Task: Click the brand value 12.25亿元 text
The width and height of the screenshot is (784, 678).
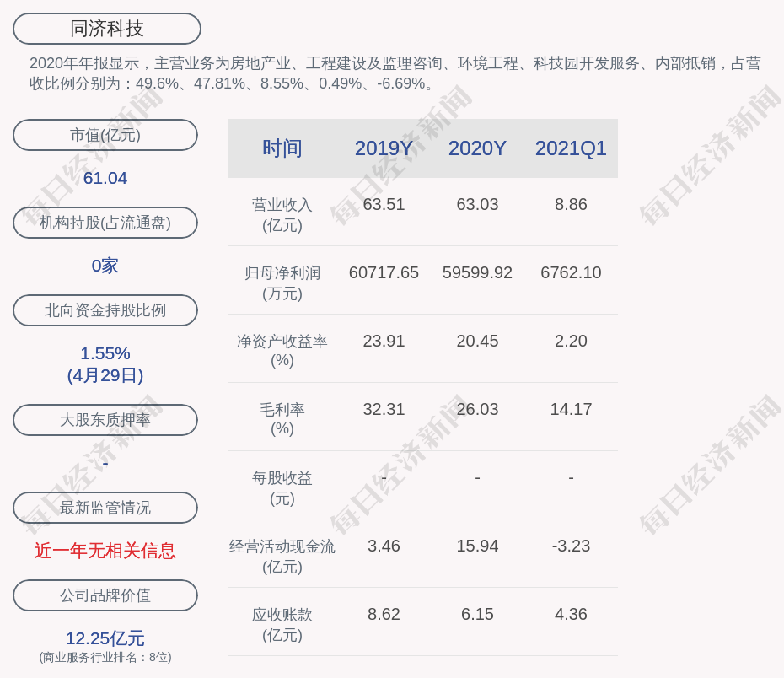Action: (x=105, y=638)
